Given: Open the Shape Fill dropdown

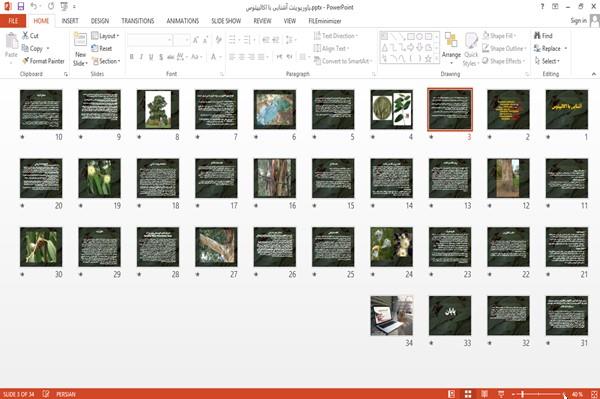Looking at the screenshot, I should coord(499,36).
